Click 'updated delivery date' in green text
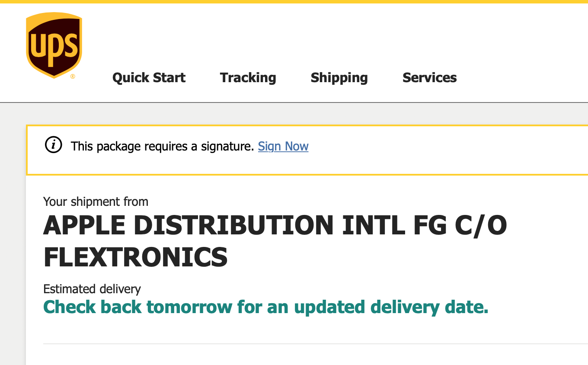The image size is (588, 365). click(x=391, y=307)
